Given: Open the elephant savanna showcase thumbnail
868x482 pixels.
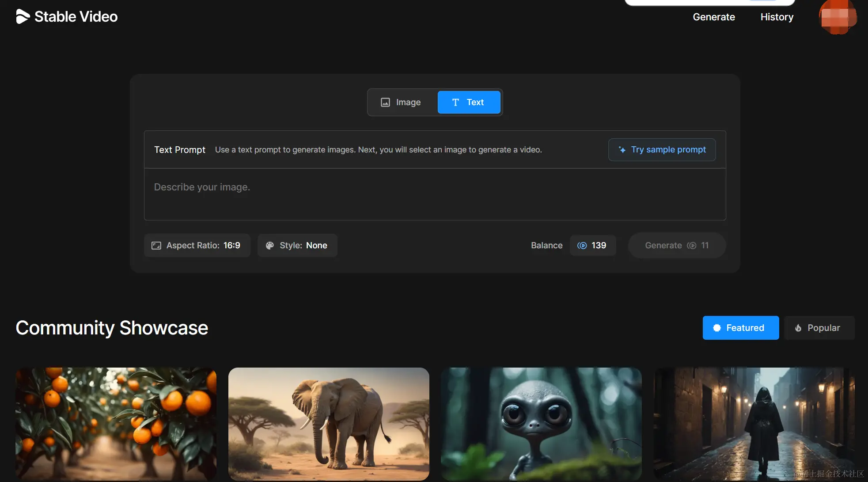Looking at the screenshot, I should 329,424.
